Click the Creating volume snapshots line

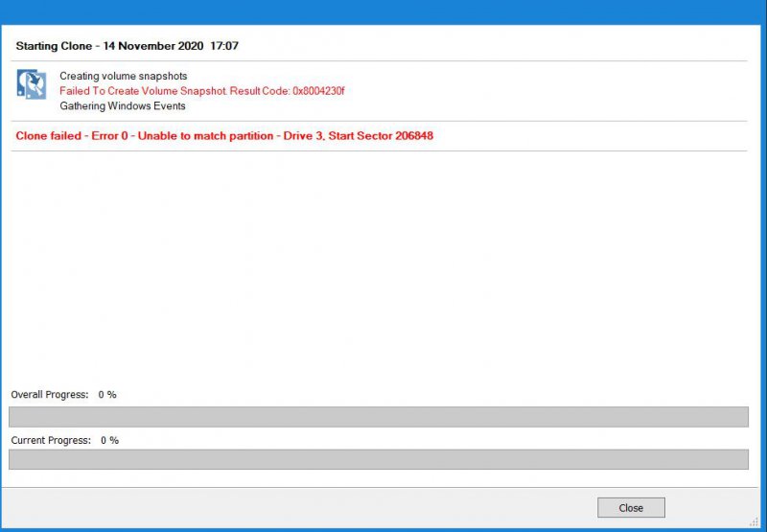coord(123,76)
